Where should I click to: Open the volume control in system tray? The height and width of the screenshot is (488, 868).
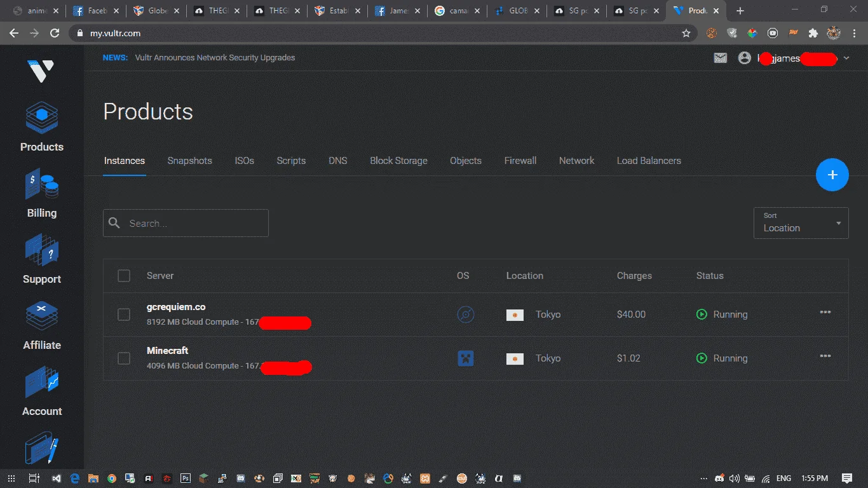click(735, 478)
